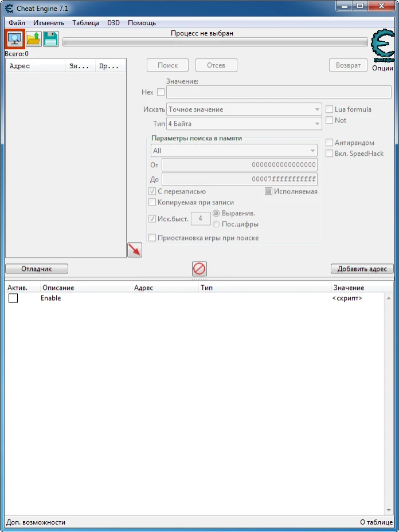Image resolution: width=399 pixels, height=532 pixels.
Task: Click the Процесс не выбран label
Action: (x=202, y=33)
